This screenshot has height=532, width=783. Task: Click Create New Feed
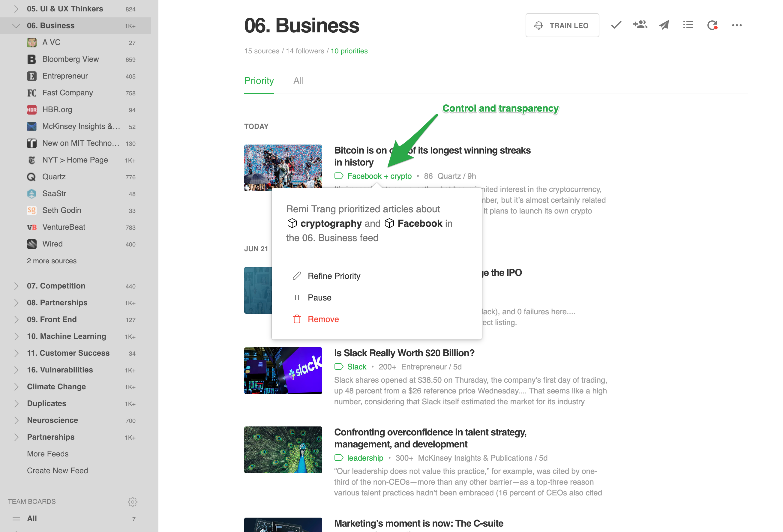[x=57, y=471]
